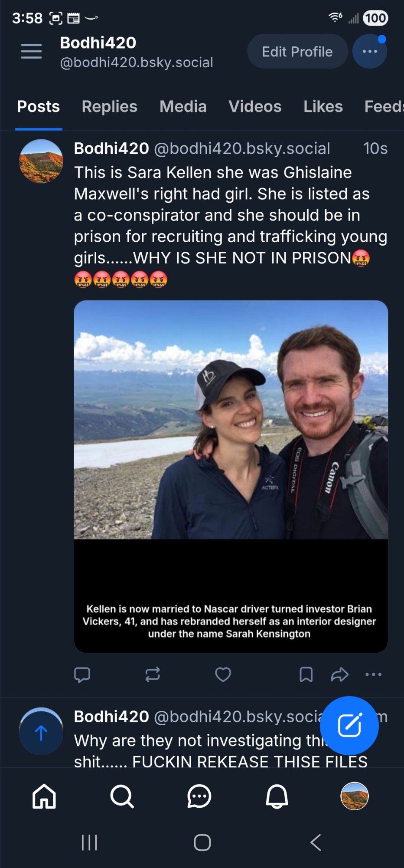Like the top post with heart
This screenshot has width=404, height=868.
[x=223, y=674]
